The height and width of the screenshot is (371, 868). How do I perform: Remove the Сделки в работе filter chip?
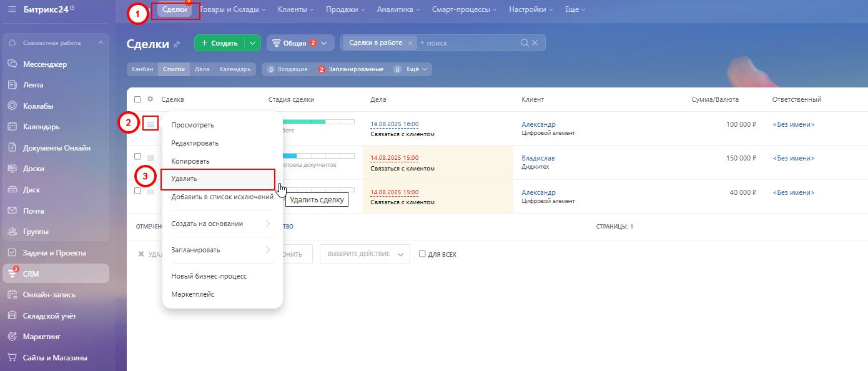click(410, 43)
